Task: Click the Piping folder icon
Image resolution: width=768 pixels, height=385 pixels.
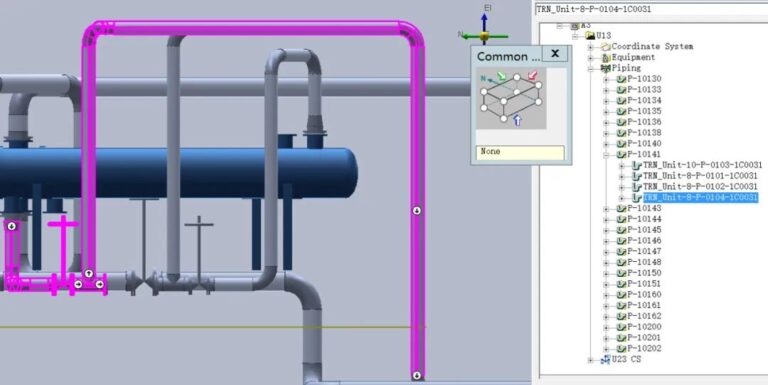Action: click(605, 68)
